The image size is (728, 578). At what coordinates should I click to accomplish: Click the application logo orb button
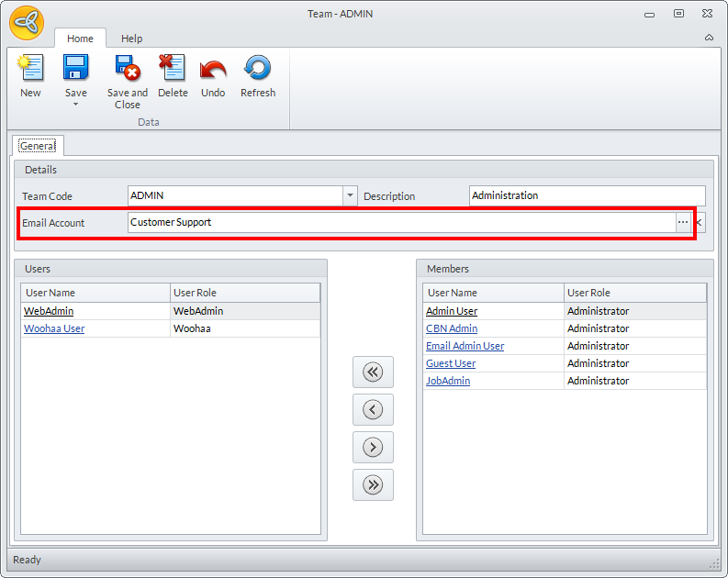point(27,23)
